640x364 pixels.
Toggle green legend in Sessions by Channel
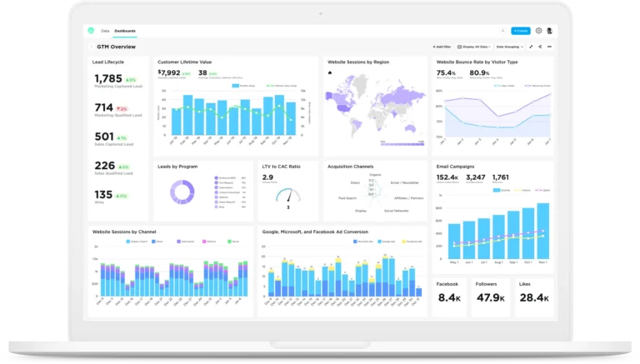pos(233,242)
